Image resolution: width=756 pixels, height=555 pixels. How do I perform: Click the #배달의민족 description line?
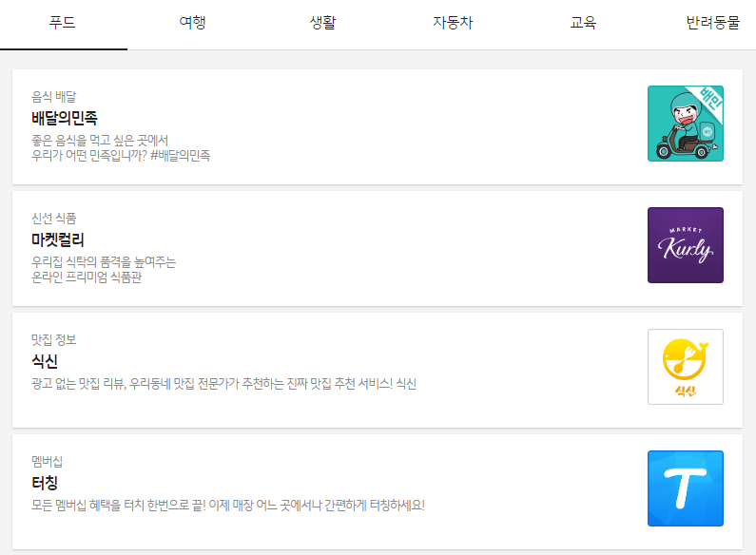point(121,156)
